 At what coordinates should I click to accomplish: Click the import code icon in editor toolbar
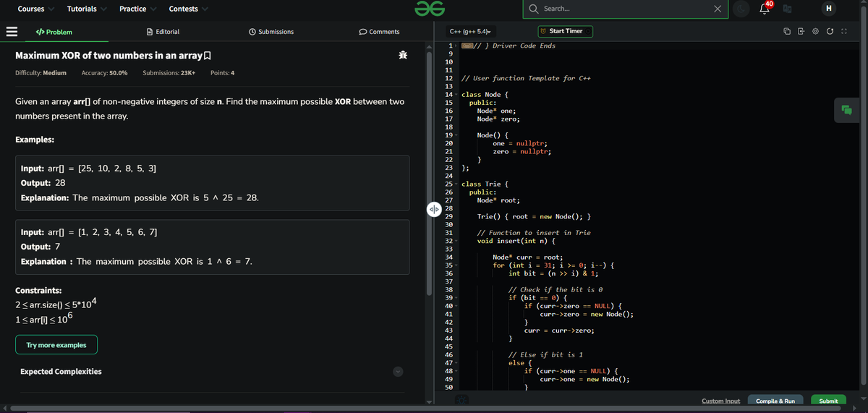[801, 32]
